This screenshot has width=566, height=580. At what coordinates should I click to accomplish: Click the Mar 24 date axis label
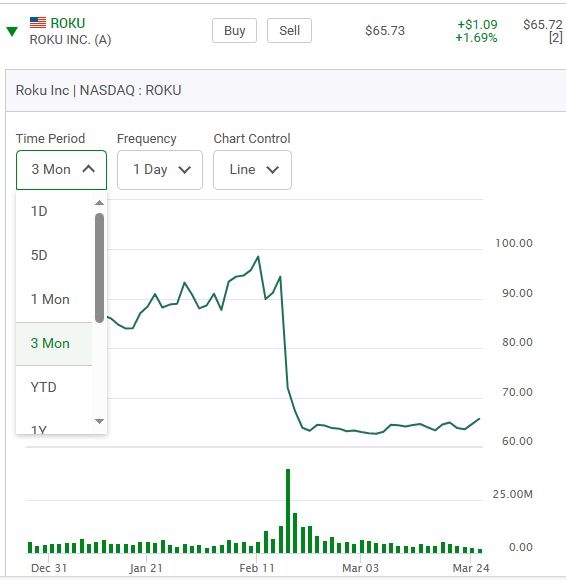click(471, 568)
